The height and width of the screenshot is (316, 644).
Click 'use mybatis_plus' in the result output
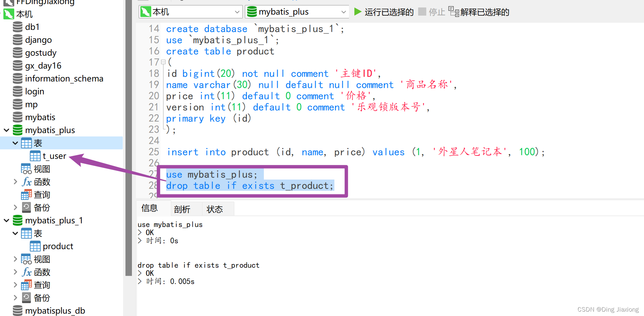[170, 224]
